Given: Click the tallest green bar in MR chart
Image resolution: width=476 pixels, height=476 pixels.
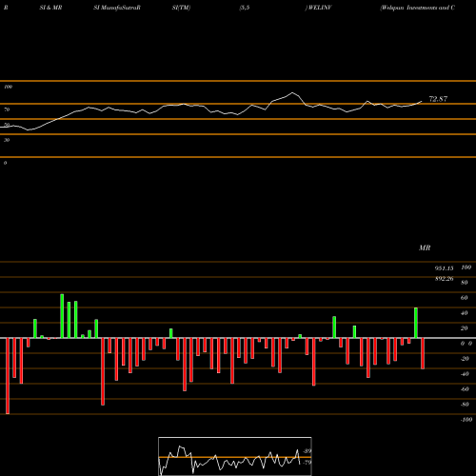Looking at the screenshot, I should click(x=62, y=316).
